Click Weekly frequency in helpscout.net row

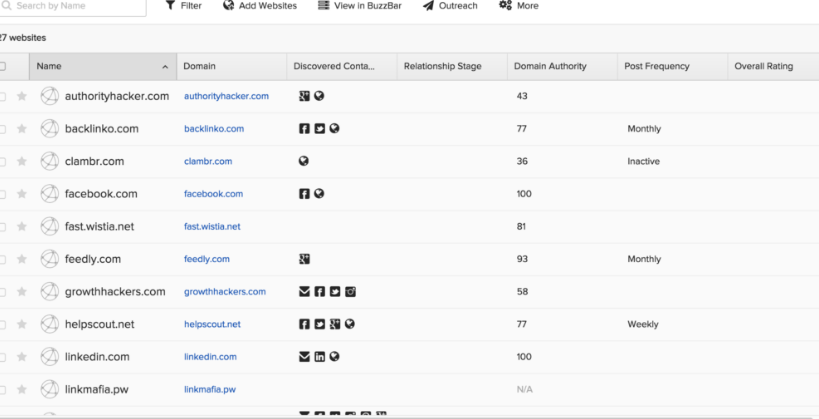click(x=642, y=324)
